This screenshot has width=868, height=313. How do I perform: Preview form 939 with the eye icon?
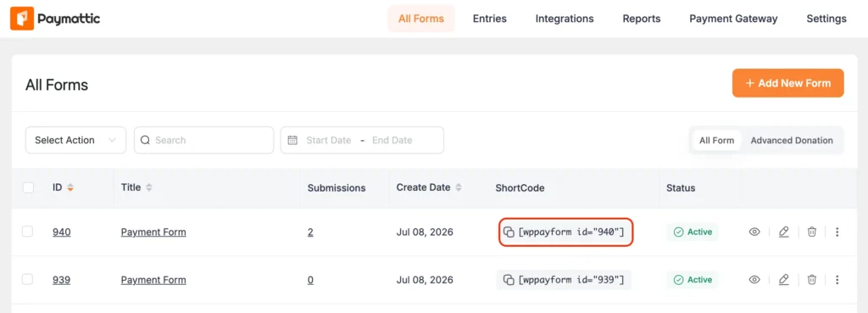click(754, 280)
